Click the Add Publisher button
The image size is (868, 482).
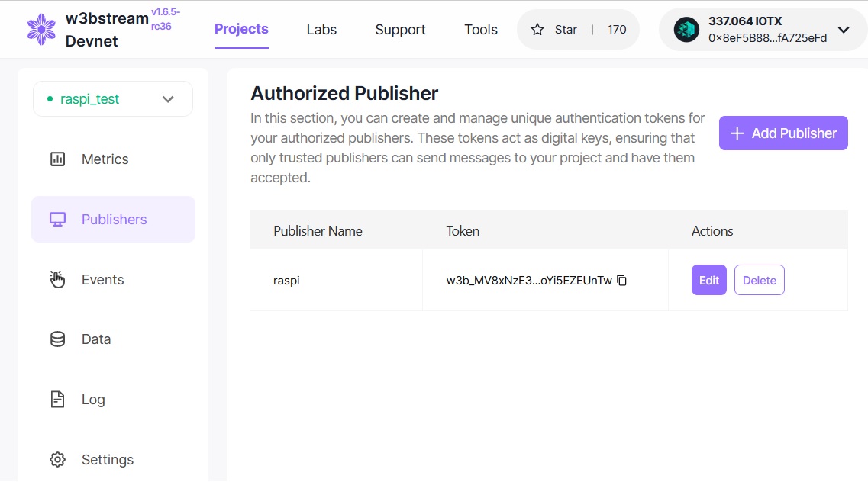click(783, 133)
